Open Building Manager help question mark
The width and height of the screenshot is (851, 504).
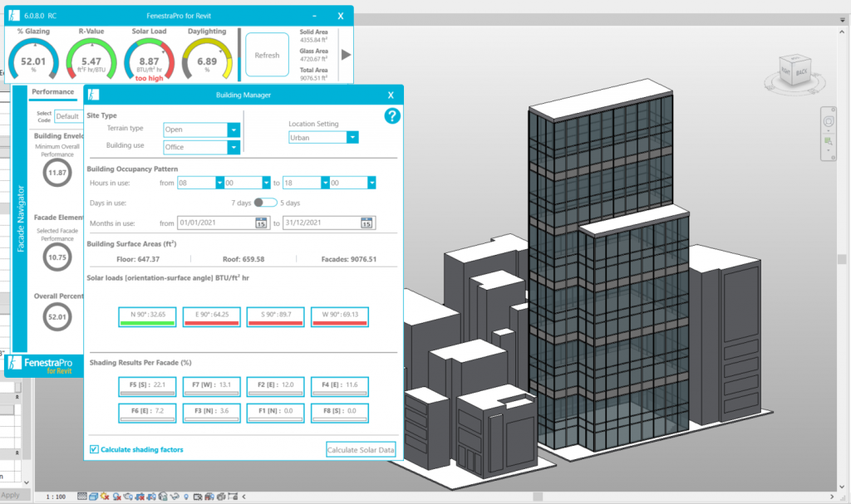click(x=392, y=115)
